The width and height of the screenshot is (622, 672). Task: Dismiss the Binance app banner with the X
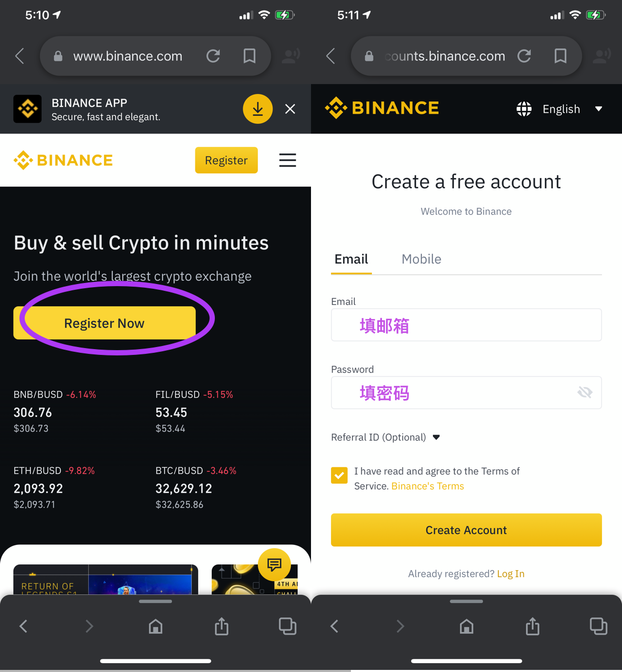click(x=290, y=109)
